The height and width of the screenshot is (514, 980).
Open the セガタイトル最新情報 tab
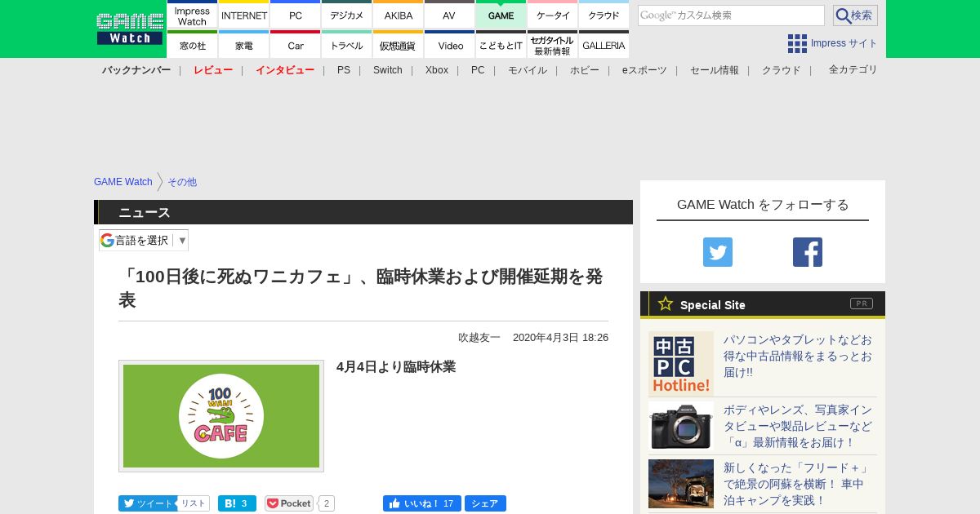click(x=553, y=45)
